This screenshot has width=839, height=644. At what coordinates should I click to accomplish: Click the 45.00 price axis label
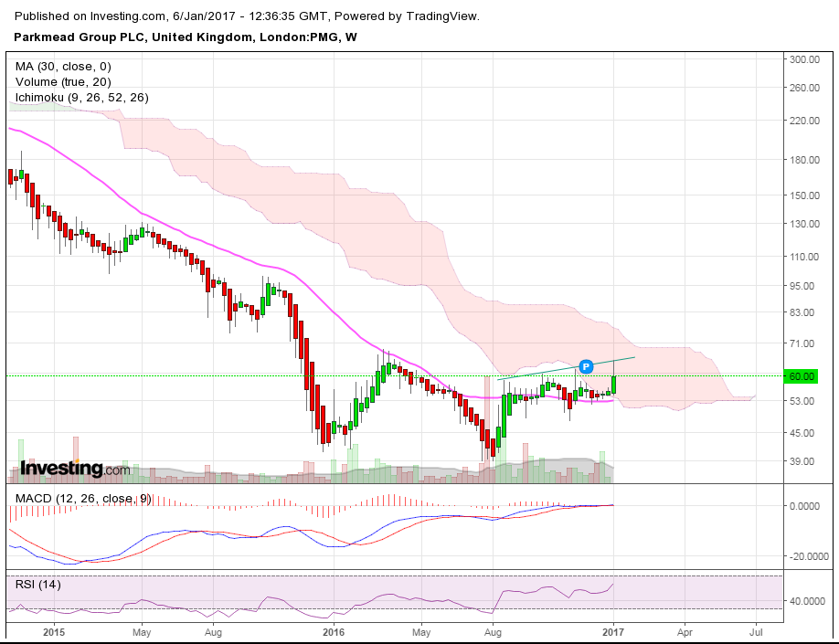click(x=802, y=433)
